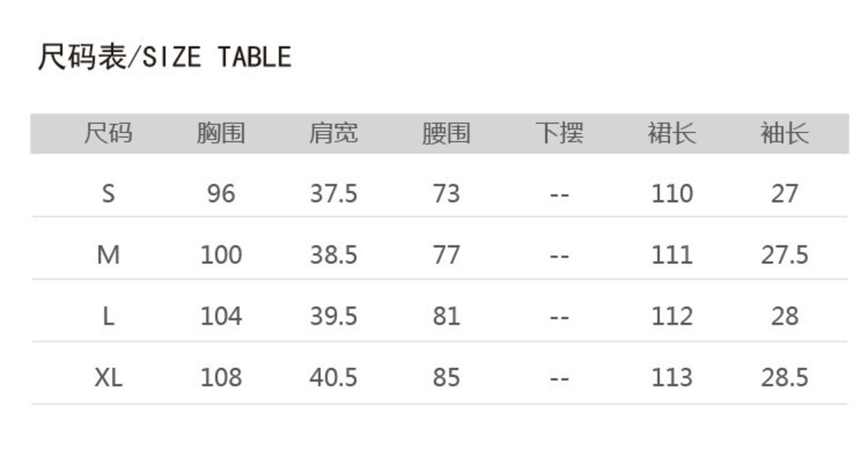This screenshot has width=868, height=458.
Task: Click the 下摆 dash in the S row
Action: coord(559,195)
